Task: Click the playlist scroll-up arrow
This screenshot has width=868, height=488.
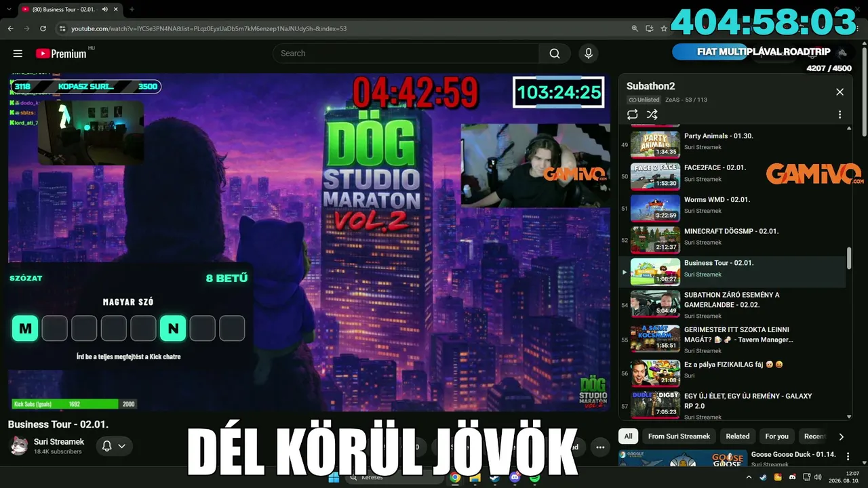Action: click(849, 128)
